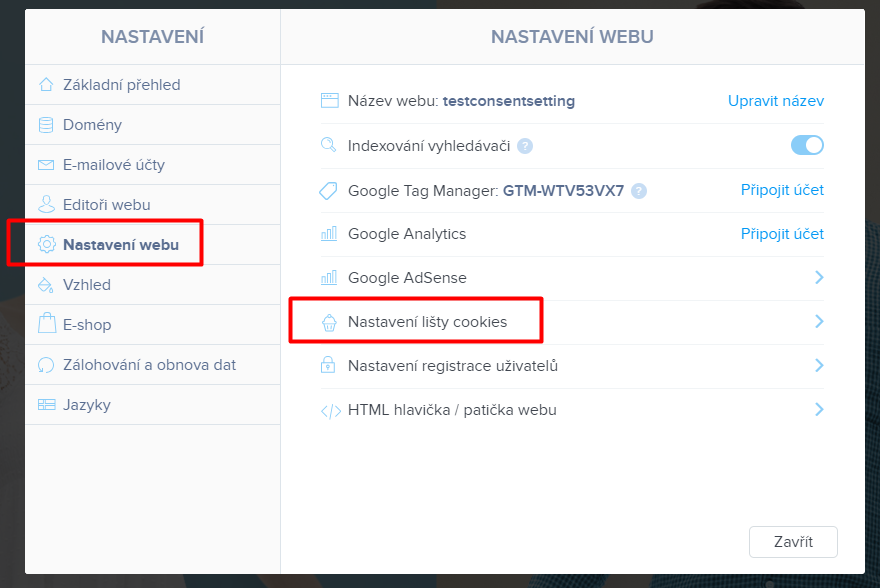Viewport: 880px width, 588px height.
Task: Click the GTM-WTV53VX7 container ID
Action: coord(563,191)
